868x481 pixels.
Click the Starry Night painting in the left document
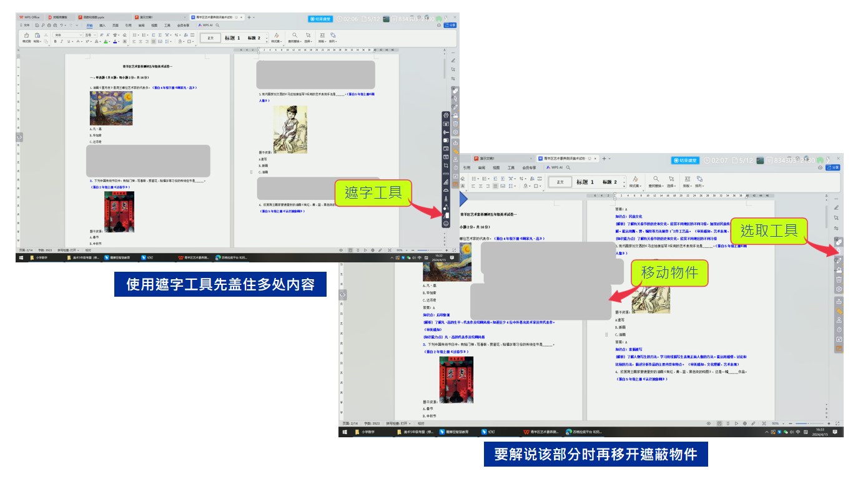tap(111, 108)
